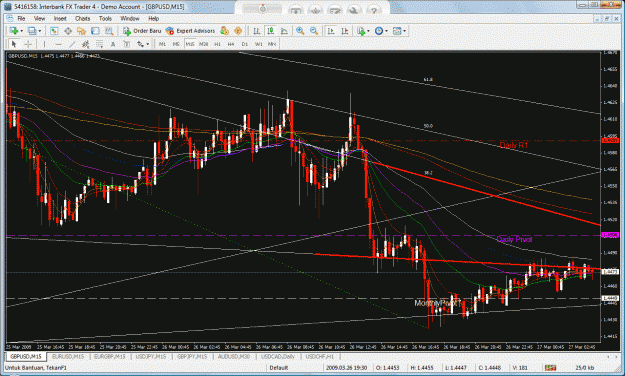Open the Terminal window icon

pyautogui.click(x=95, y=31)
